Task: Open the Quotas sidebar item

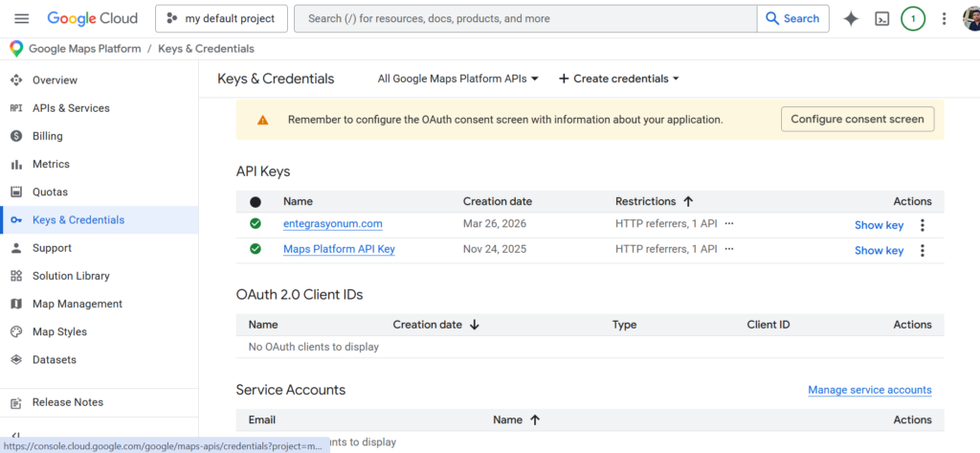Action: (x=50, y=192)
